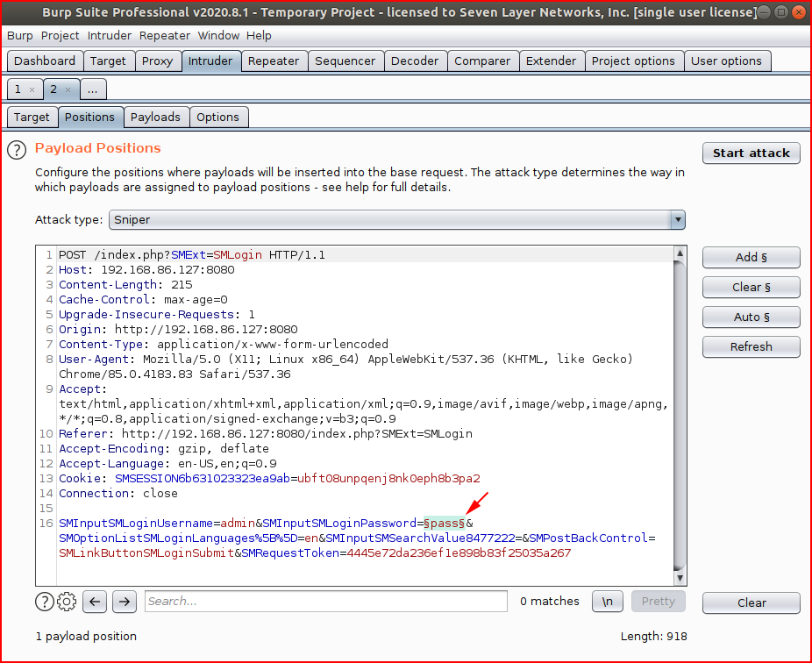Close Intruder attack tab 2
This screenshot has width=812, height=663.
68,89
